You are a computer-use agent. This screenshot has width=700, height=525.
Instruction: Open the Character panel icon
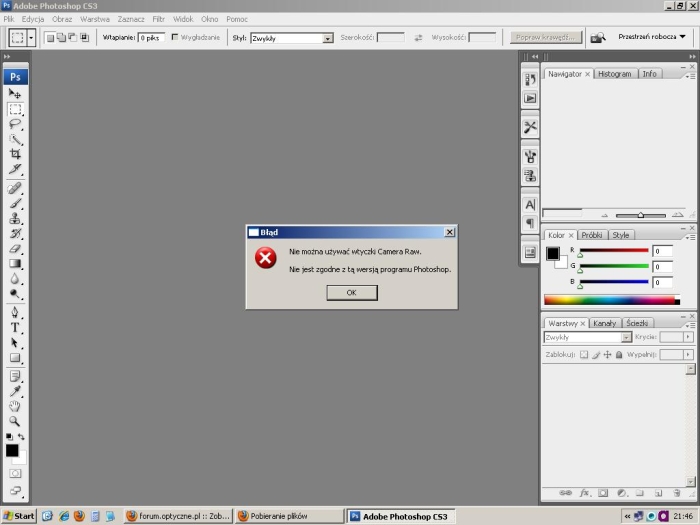coord(530,205)
